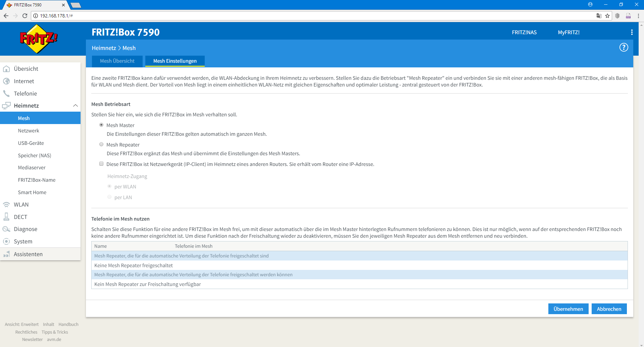Select the per LAN radio option
Screen dimensions: 644x347
pyautogui.click(x=109, y=197)
